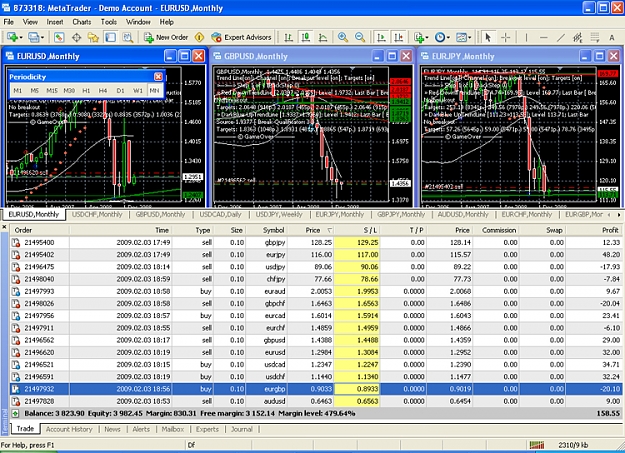Open the Templates icon
The height and width of the screenshot is (453, 625).
461,37
